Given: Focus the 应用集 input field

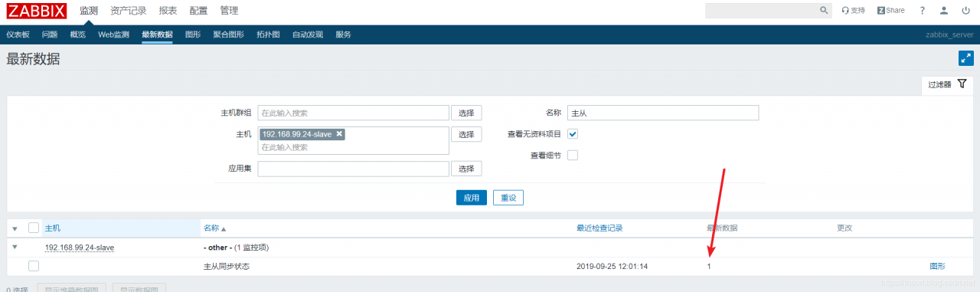Looking at the screenshot, I should tap(353, 169).
